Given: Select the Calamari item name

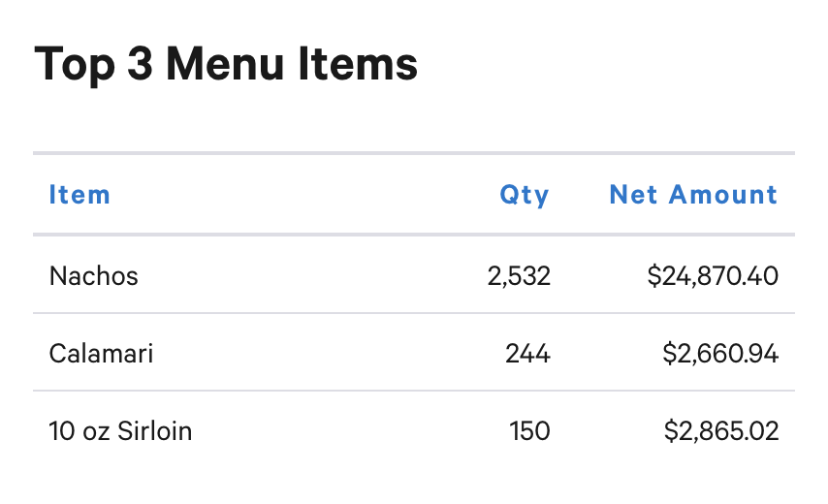Looking at the screenshot, I should (x=101, y=354).
